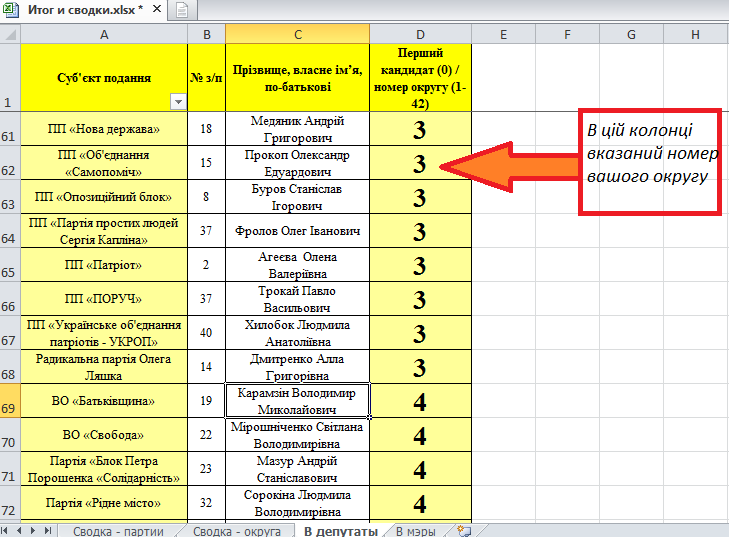Select number 18 in Медяник row
Image resolution: width=729 pixels, height=537 pixels.
point(206,129)
